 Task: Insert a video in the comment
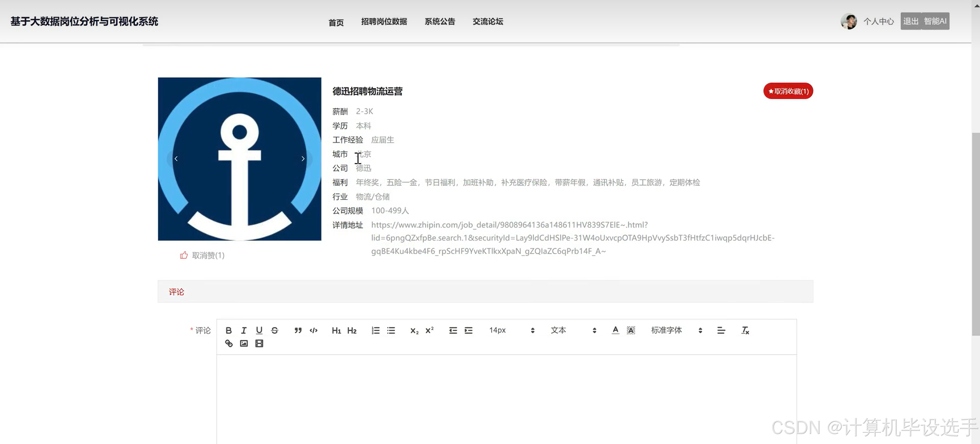[259, 344]
